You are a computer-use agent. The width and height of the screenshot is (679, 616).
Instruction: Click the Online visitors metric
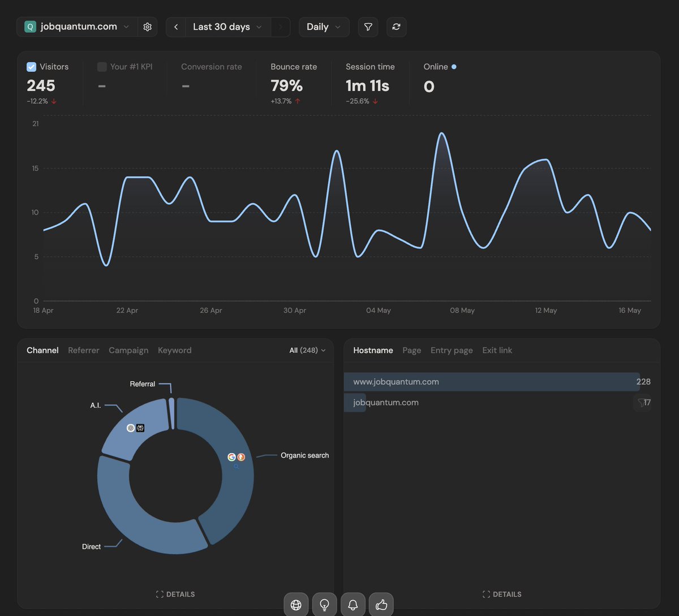[440, 78]
